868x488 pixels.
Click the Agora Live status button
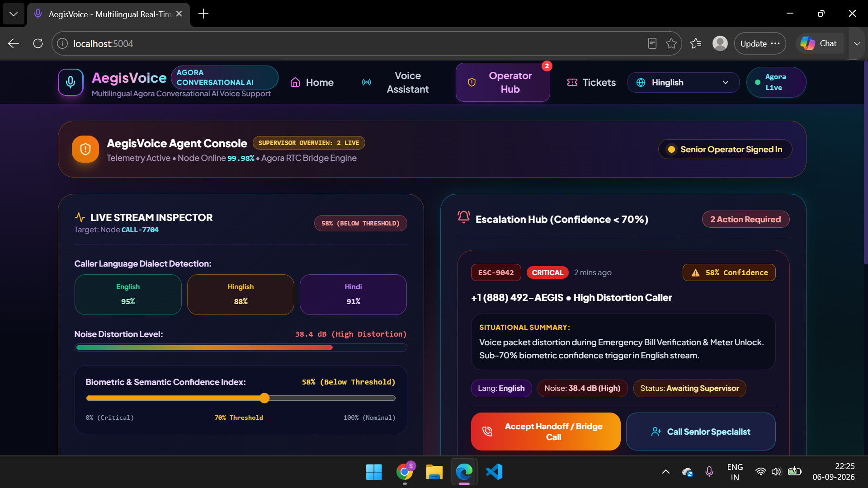pos(776,82)
